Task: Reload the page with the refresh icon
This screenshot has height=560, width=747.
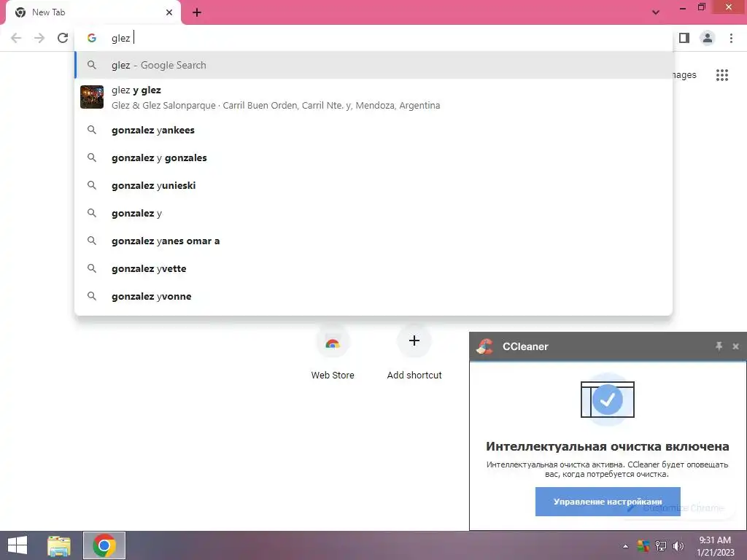Action: coord(63,38)
